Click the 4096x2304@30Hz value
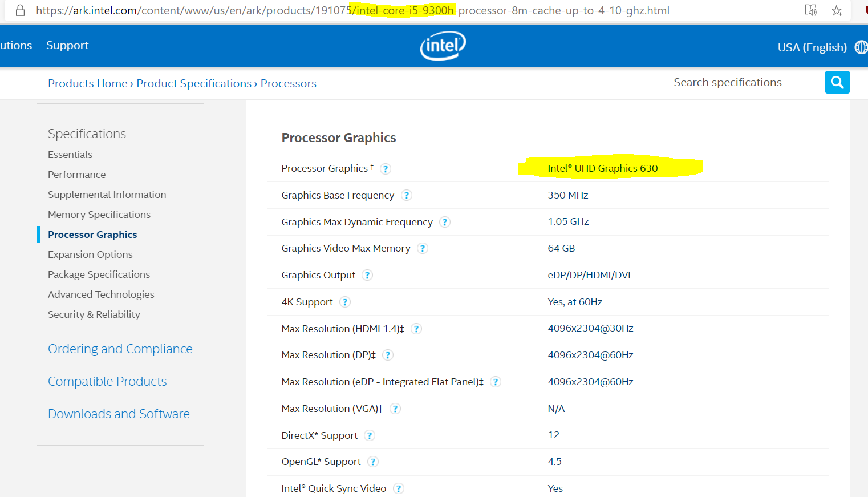Screen dimensions: 868x497 click(x=591, y=328)
